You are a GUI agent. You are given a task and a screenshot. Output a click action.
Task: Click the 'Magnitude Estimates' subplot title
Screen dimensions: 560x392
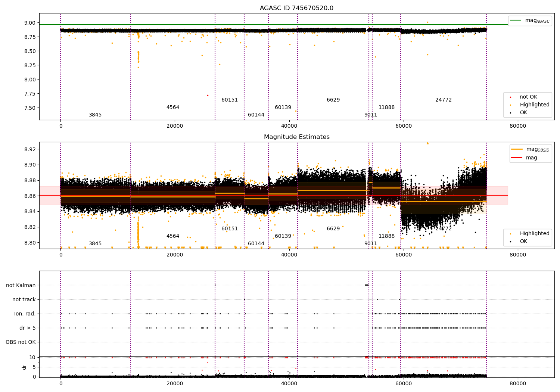coord(296,137)
